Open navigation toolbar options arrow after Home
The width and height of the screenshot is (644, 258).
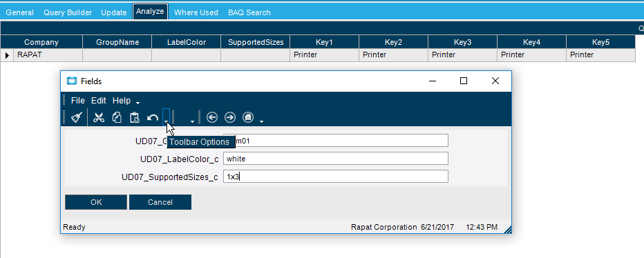(262, 121)
